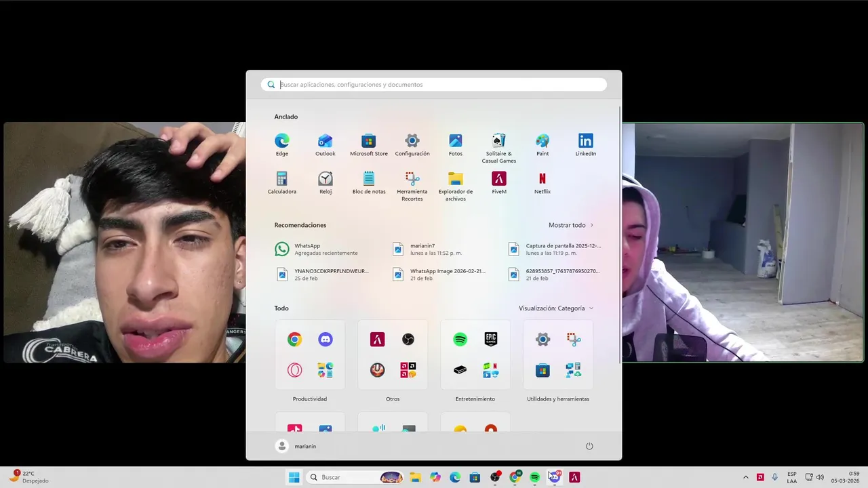Screen dimensions: 868x488
Task: Switch to Spotify on taskbar
Action: click(534, 477)
